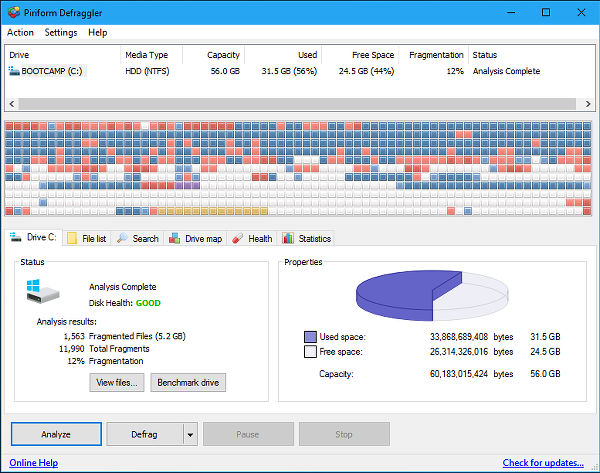Click the Check for updates link

(x=543, y=463)
